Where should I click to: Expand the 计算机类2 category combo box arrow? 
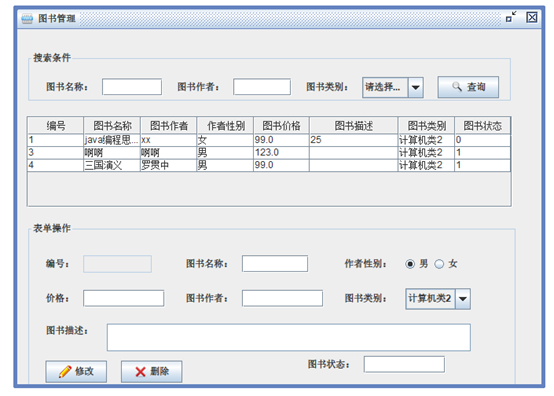pyautogui.click(x=462, y=299)
